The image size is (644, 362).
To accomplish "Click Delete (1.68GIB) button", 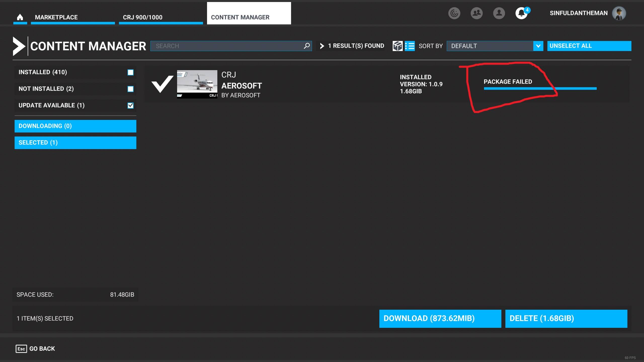I will [566, 319].
